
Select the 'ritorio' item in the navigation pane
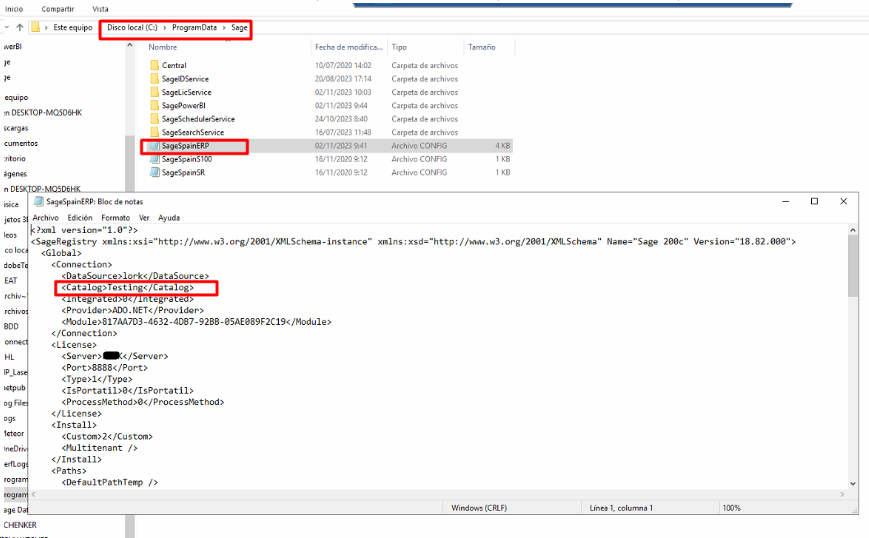[15, 158]
